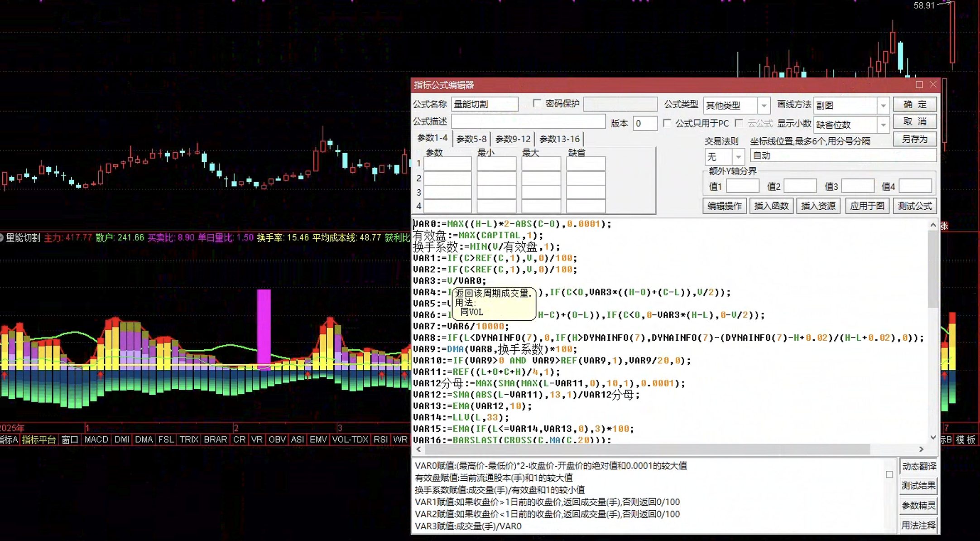Click the 确定 button
980x541 pixels.
pos(915,104)
